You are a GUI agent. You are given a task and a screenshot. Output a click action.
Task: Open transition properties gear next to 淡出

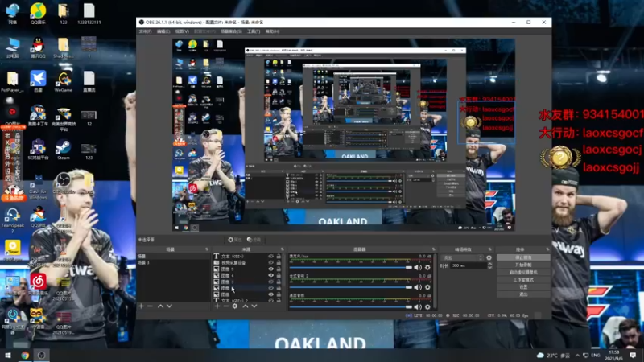click(x=489, y=257)
